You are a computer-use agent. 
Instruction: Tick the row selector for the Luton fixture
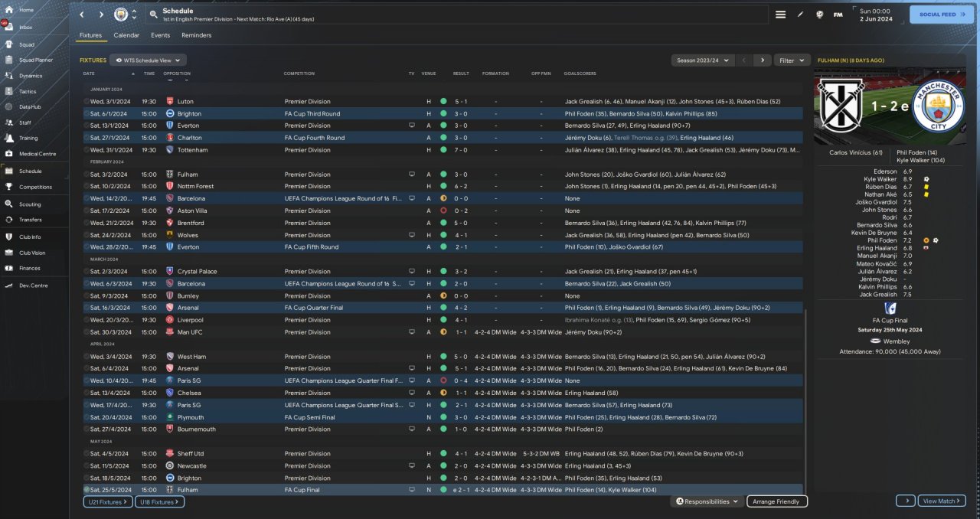[87, 101]
